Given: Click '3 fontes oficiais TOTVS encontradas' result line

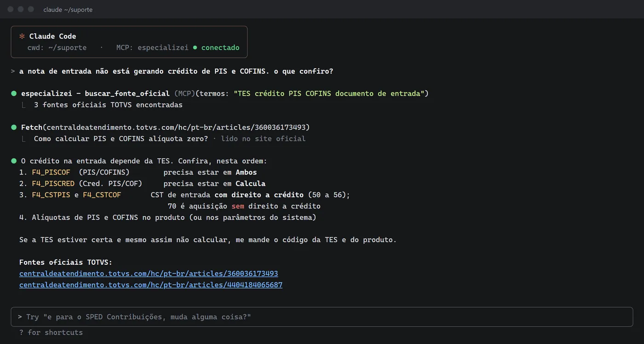Looking at the screenshot, I should (108, 105).
